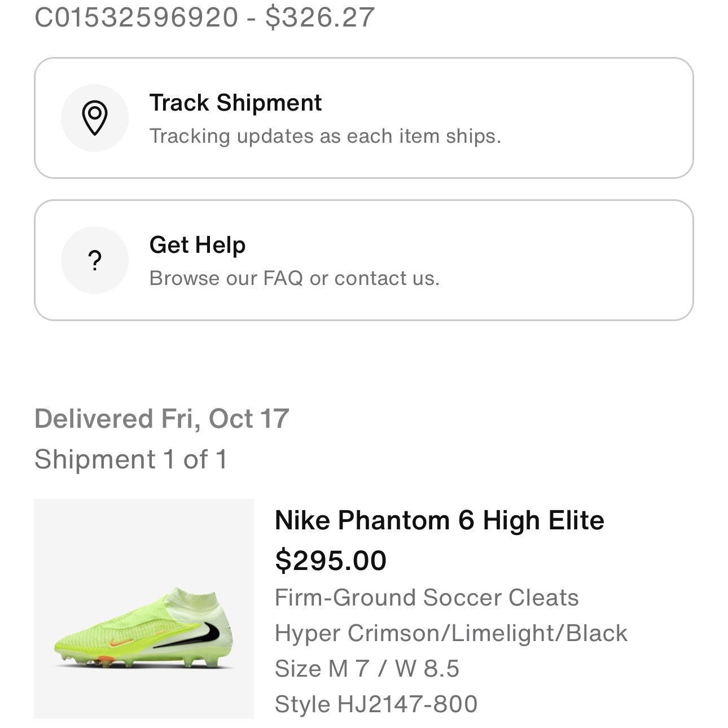Open the soccer cleat product thumbnail
Screen dimensions: 728x728
(x=144, y=608)
